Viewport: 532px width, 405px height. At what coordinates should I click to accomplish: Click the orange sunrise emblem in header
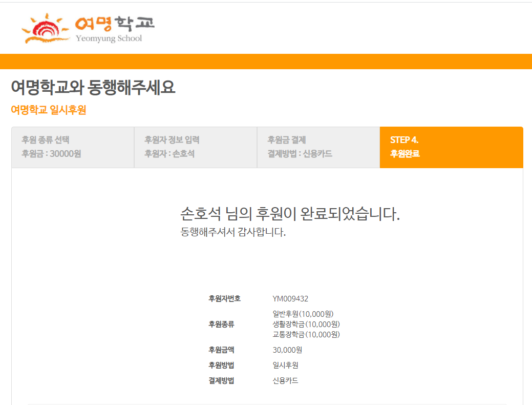pos(46,28)
